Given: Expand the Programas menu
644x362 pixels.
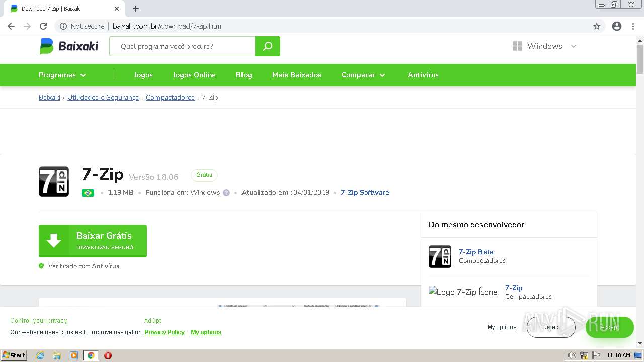Looking at the screenshot, I should coord(62,75).
